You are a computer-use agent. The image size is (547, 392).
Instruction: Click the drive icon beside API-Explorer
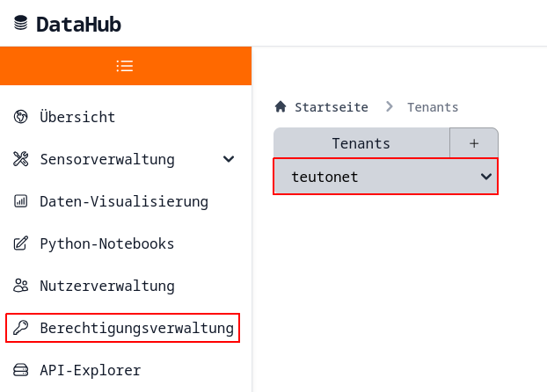pyautogui.click(x=21, y=370)
